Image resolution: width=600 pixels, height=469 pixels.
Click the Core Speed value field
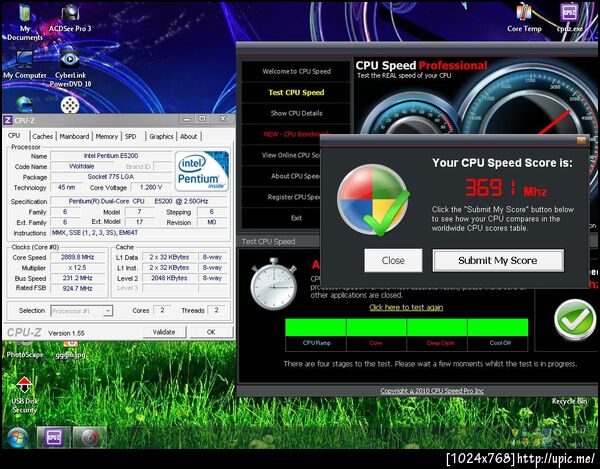(x=78, y=257)
